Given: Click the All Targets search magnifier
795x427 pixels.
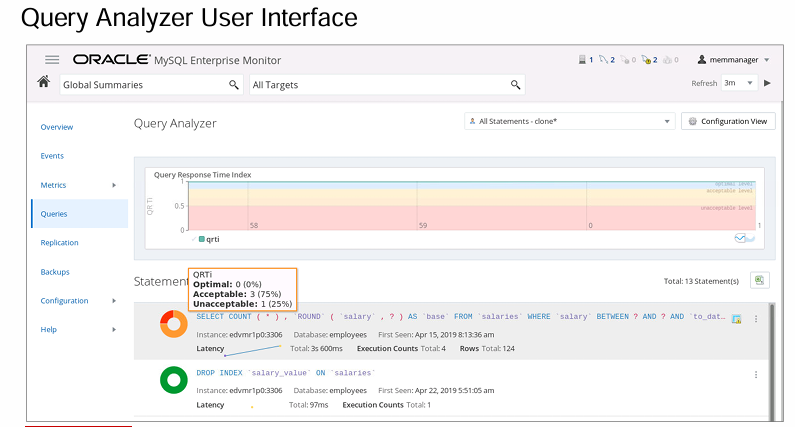Looking at the screenshot, I should 516,85.
